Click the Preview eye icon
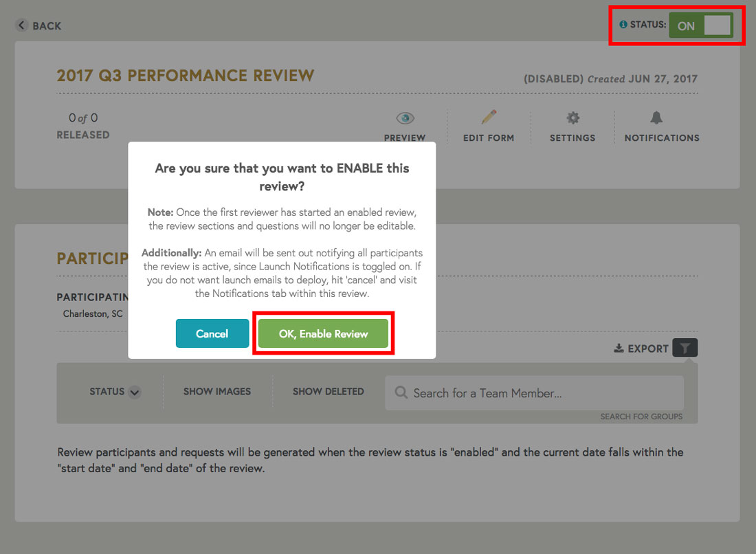Viewport: 756px width, 554px height. (x=404, y=118)
